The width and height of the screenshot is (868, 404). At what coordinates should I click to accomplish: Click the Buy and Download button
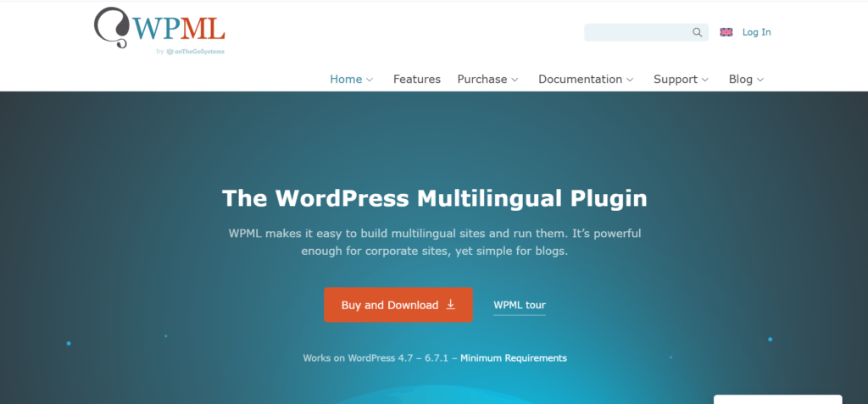point(398,305)
